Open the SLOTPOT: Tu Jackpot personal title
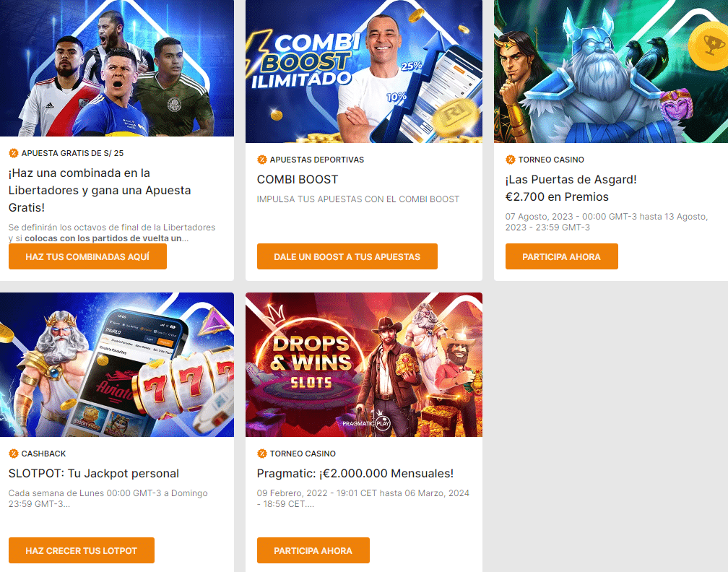This screenshot has height=572, width=728. (x=94, y=474)
